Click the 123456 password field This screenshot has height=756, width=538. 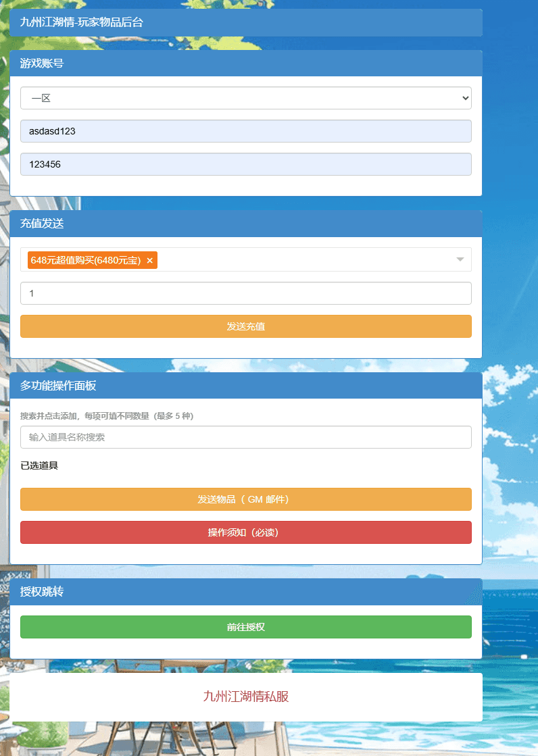pyautogui.click(x=245, y=164)
